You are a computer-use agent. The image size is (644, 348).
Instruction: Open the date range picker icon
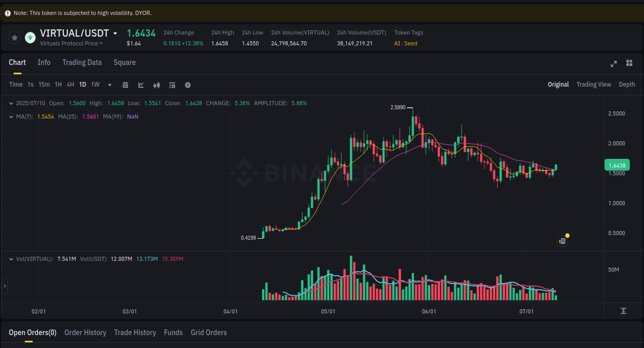coord(125,85)
